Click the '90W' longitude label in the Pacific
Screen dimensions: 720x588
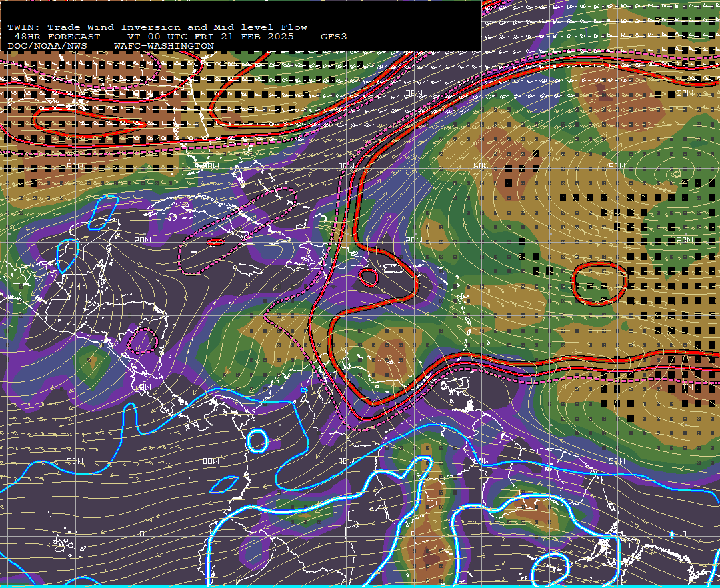75,461
